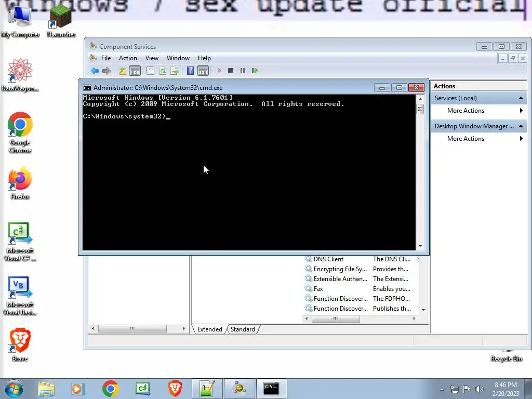Collapse the Desktop Window Manager actions section
Viewport: 532px width, 399px height.
tap(521, 126)
